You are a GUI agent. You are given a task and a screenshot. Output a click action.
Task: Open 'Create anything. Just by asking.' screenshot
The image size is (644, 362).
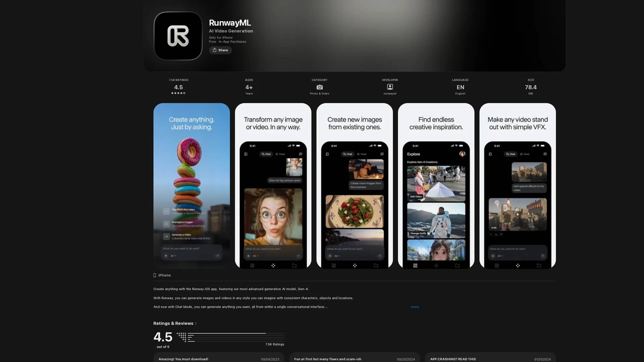192,186
